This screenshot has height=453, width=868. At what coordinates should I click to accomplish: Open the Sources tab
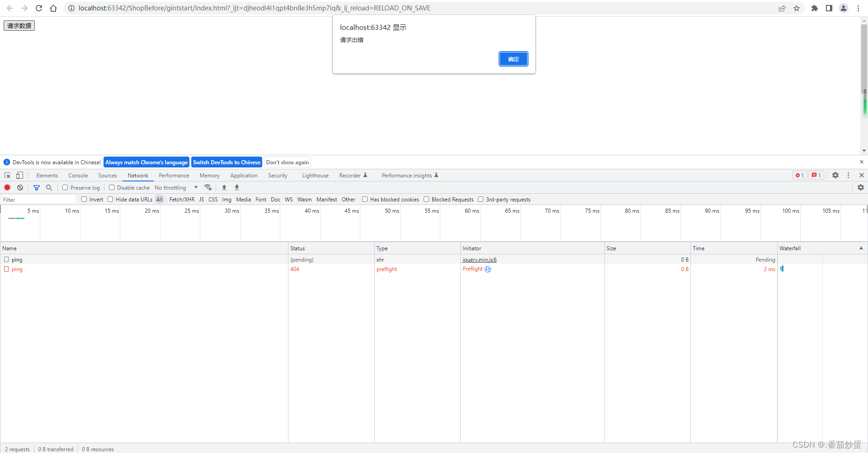pyautogui.click(x=108, y=176)
